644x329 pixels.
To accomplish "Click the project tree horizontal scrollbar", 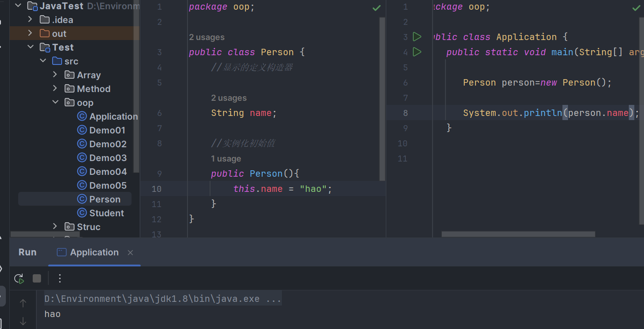I will (x=45, y=235).
